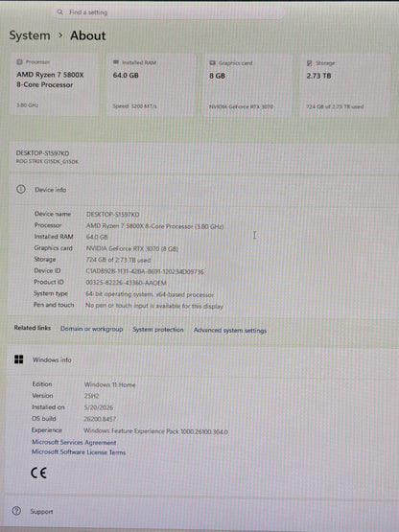Click the Graphics card card icon
399x532 pixels.
coord(213,63)
